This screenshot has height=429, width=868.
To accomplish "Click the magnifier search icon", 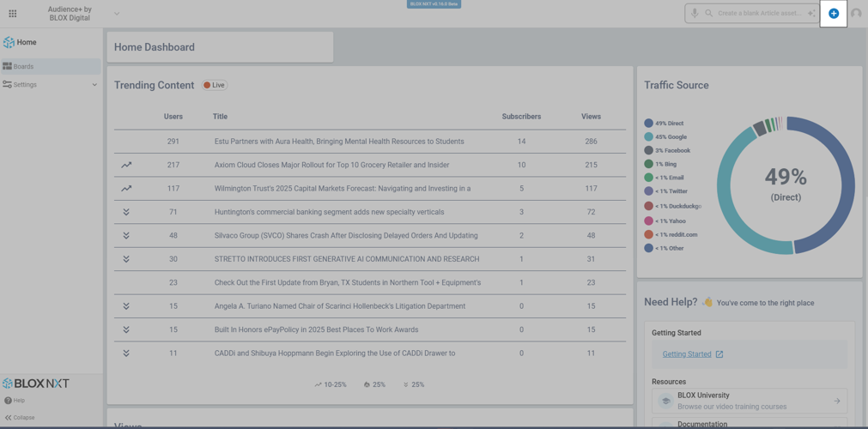I will tap(709, 14).
